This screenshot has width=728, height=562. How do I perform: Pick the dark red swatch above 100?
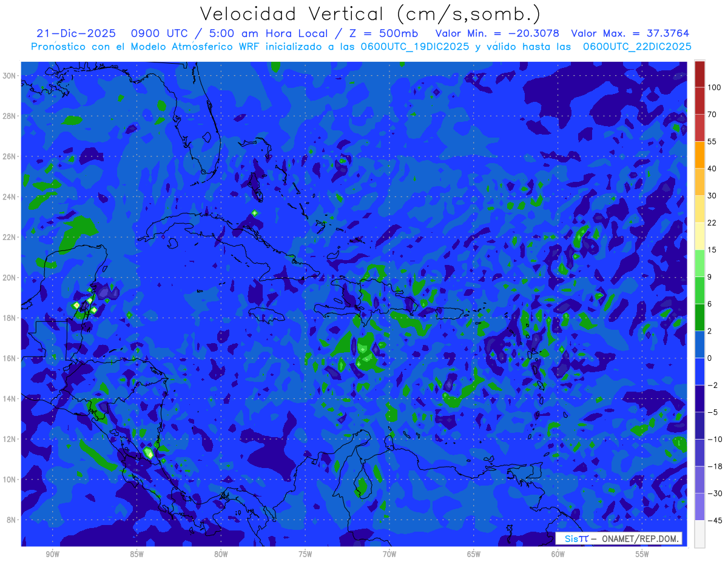tap(699, 74)
